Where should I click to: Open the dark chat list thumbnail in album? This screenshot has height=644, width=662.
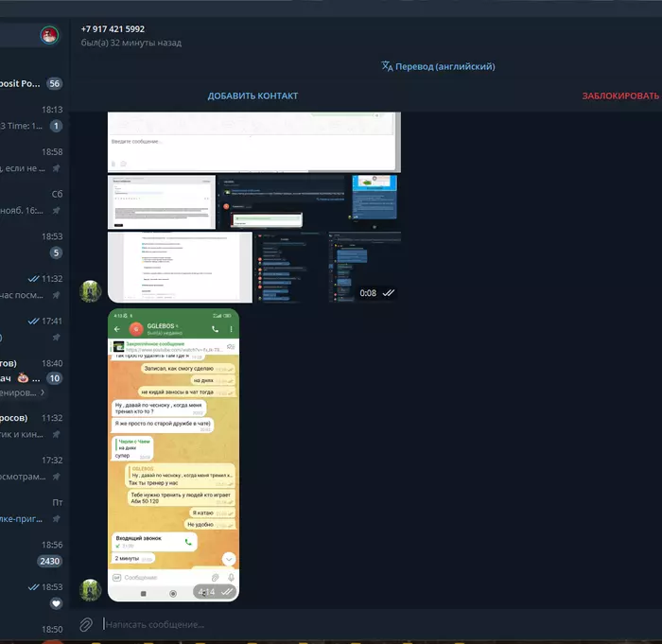[x=290, y=267]
